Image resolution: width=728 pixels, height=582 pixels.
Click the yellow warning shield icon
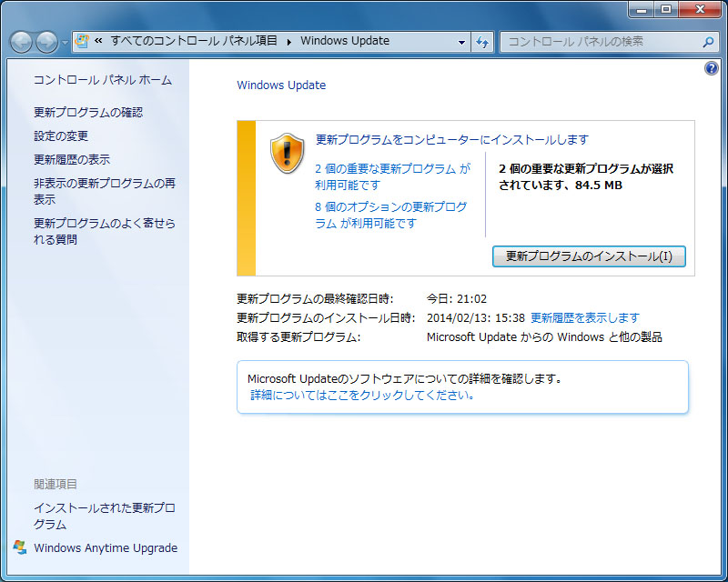[287, 153]
